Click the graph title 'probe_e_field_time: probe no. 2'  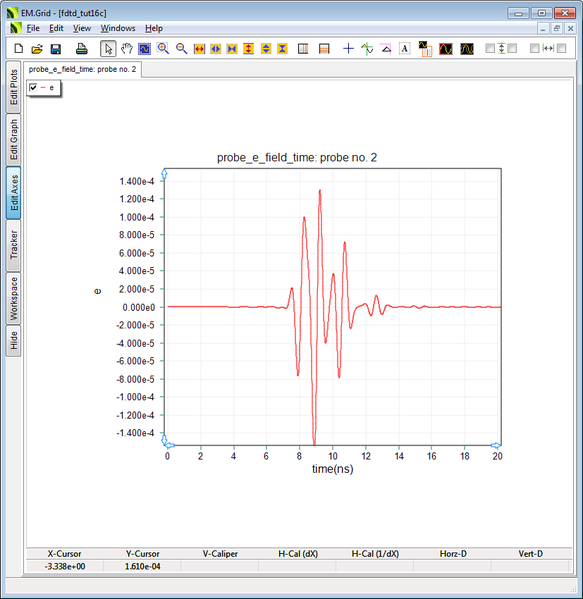click(297, 157)
